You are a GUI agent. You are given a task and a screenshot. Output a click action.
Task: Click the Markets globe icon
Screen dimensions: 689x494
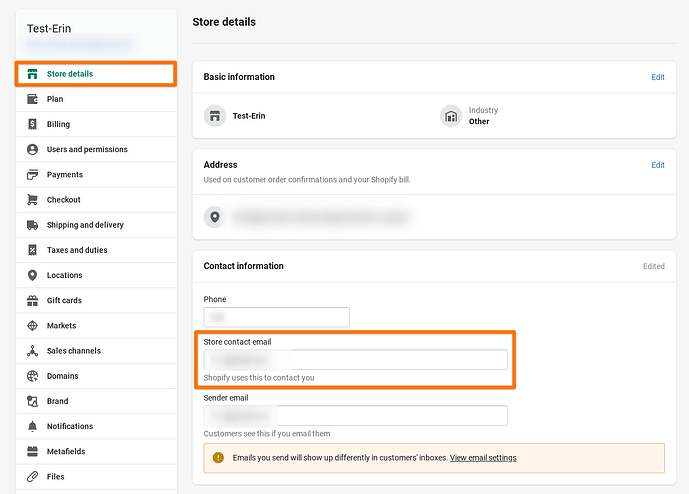point(33,326)
